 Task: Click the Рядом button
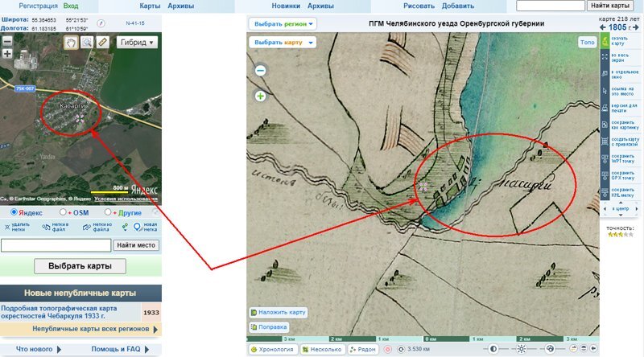point(363,349)
